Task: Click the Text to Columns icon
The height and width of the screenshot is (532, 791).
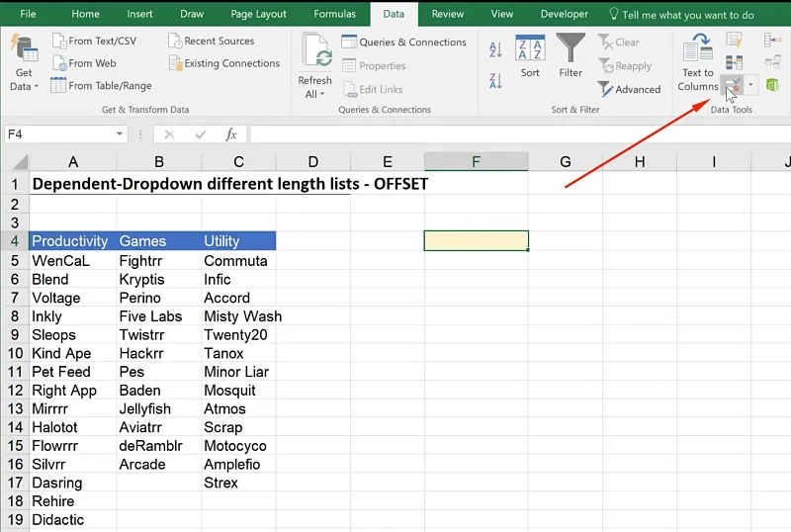Action: (698, 61)
